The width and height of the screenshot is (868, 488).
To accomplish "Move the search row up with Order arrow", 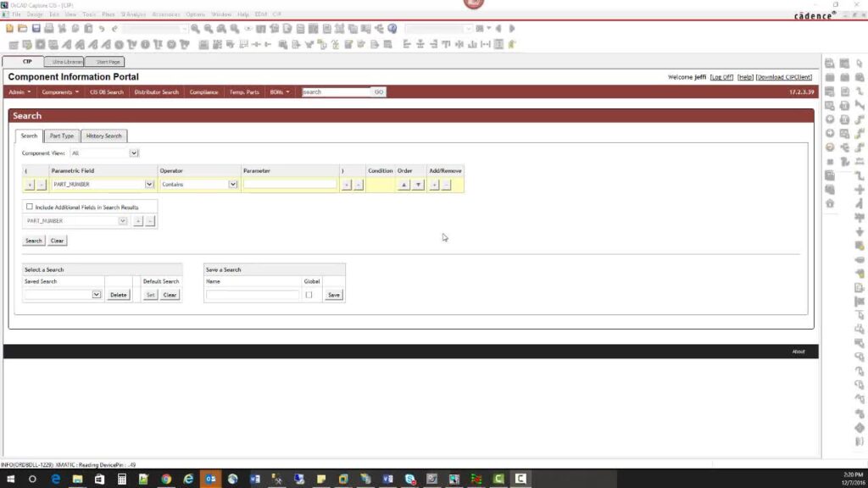I will [x=403, y=184].
